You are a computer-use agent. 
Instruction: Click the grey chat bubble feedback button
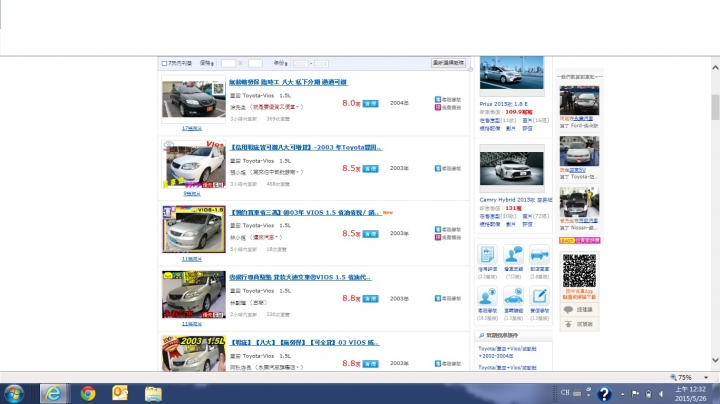579,310
